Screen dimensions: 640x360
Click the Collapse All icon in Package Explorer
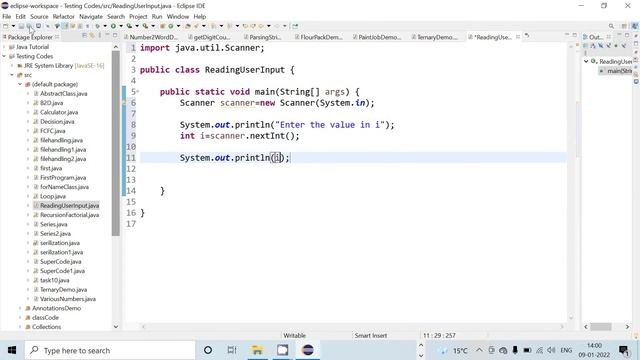84,36
